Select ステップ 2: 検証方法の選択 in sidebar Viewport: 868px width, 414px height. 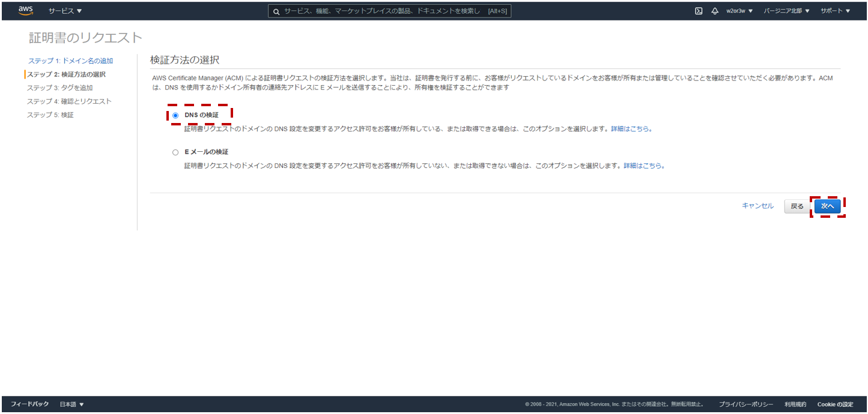point(66,74)
